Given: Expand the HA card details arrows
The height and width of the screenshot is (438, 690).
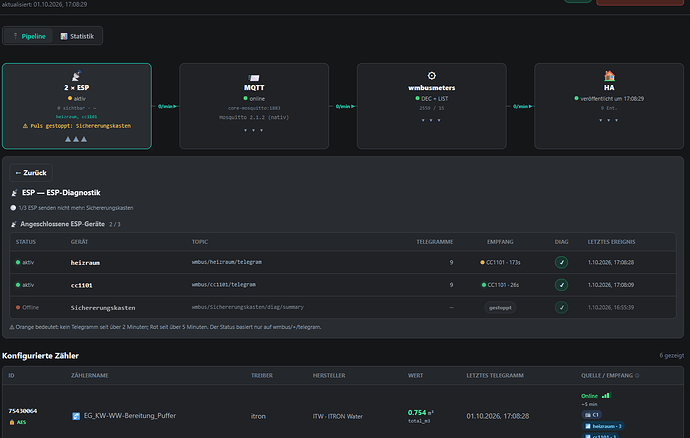Looking at the screenshot, I should [x=608, y=120].
